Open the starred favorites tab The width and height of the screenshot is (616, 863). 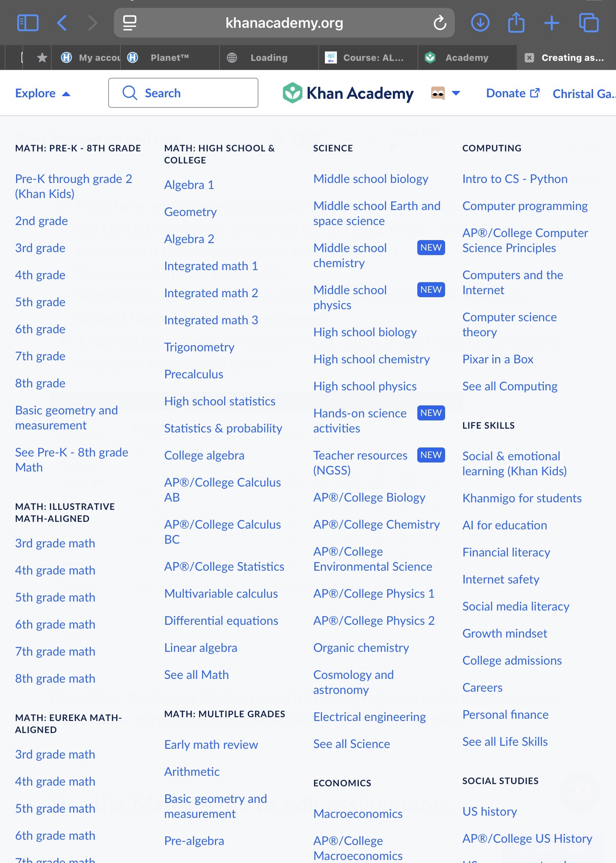tap(42, 57)
